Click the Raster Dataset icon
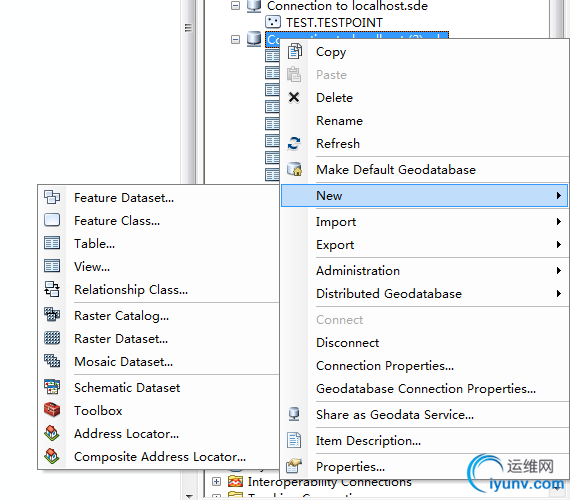570x500 pixels. [x=52, y=338]
